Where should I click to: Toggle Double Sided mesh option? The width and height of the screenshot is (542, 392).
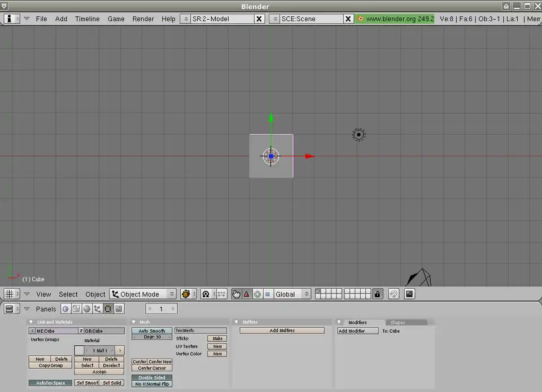[x=152, y=377]
